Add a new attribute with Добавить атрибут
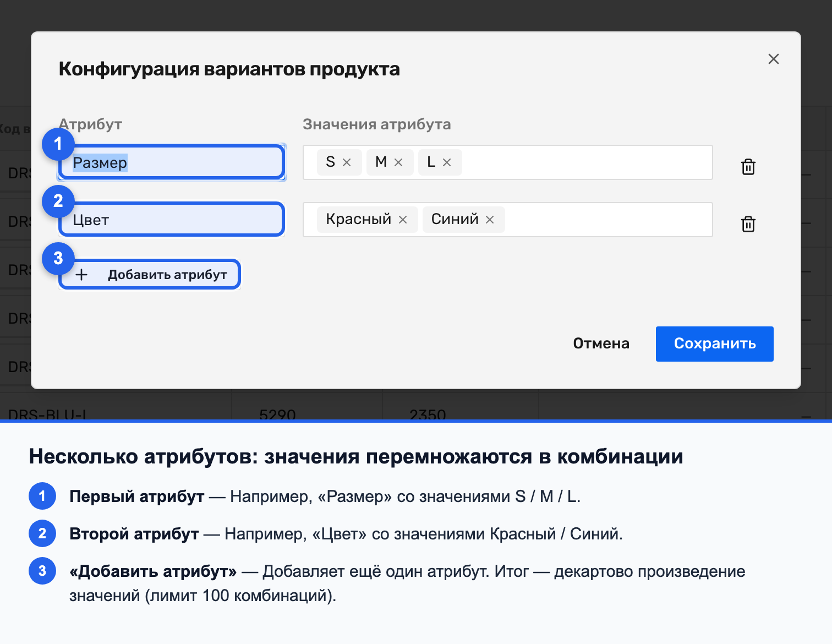 point(150,274)
